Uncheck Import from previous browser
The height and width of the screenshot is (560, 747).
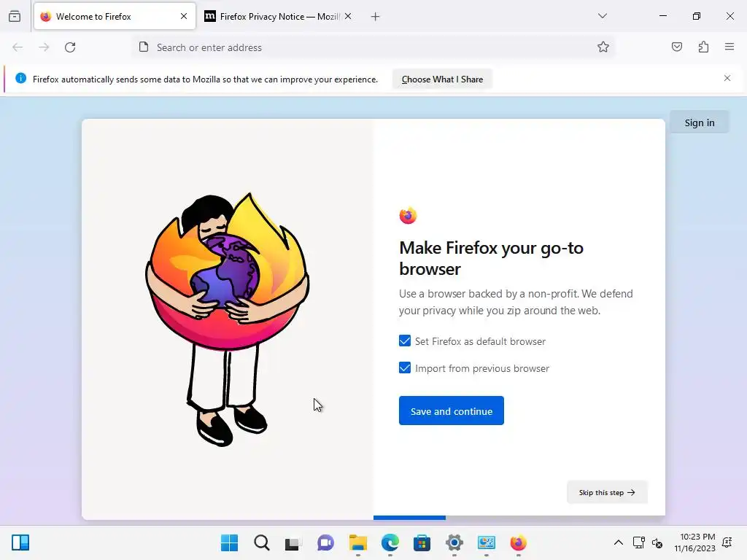405,368
